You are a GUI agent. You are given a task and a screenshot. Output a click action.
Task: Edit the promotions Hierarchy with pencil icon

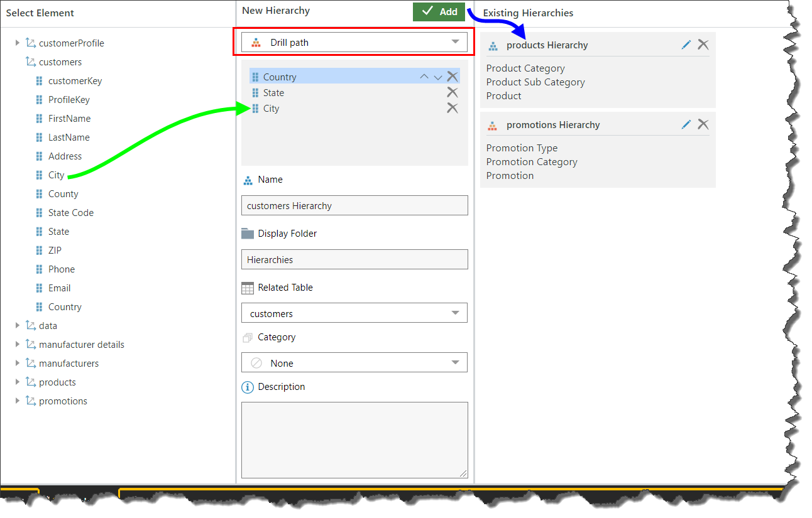click(686, 124)
